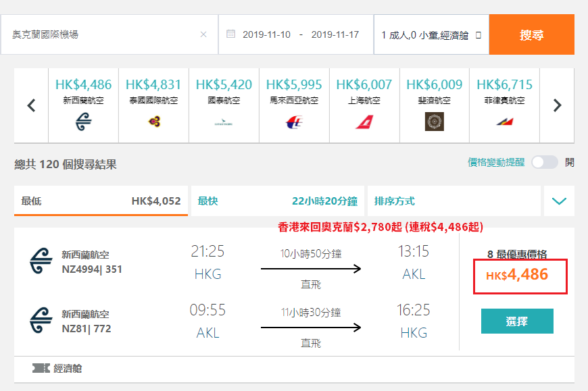Filter by HK$4,486 新西蘭航空 price

pos(83,84)
